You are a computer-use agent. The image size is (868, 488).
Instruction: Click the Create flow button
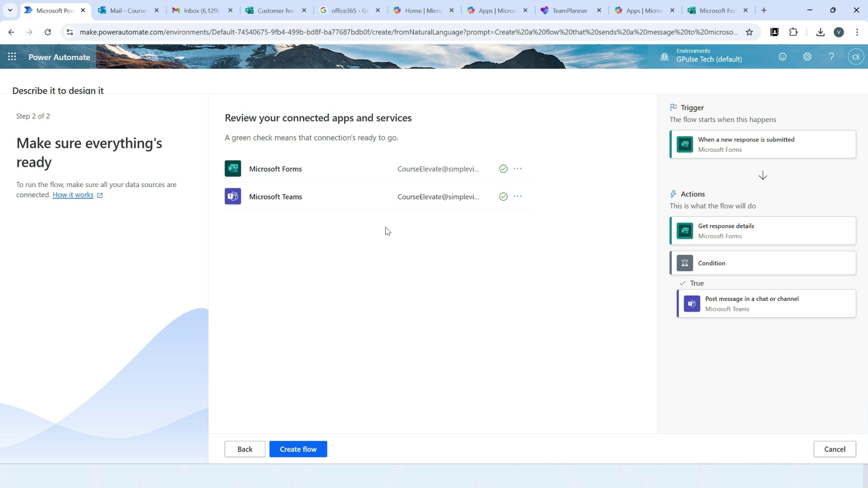(298, 448)
